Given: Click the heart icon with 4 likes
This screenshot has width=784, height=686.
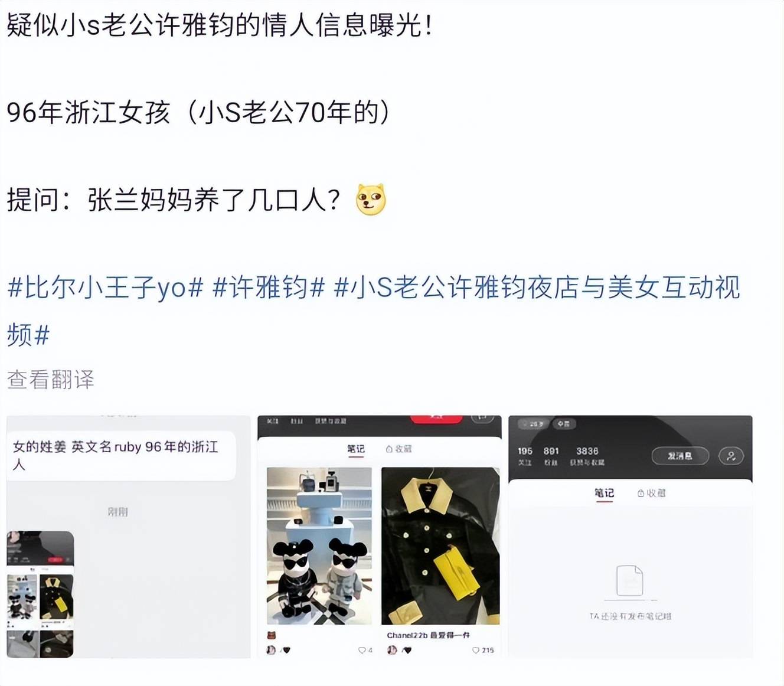Looking at the screenshot, I should click(x=361, y=650).
